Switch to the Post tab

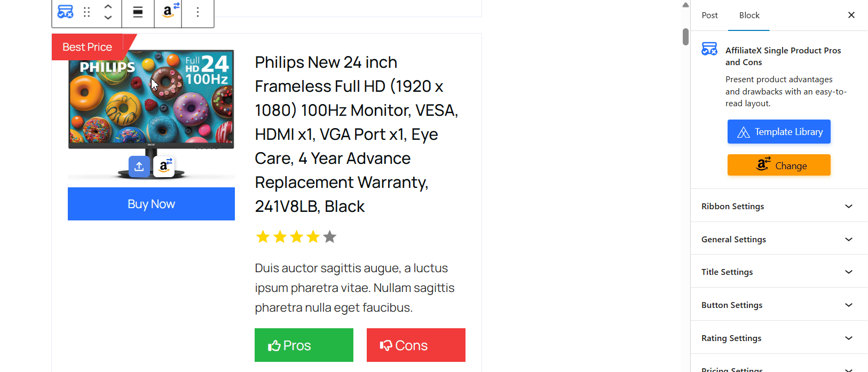tap(709, 15)
